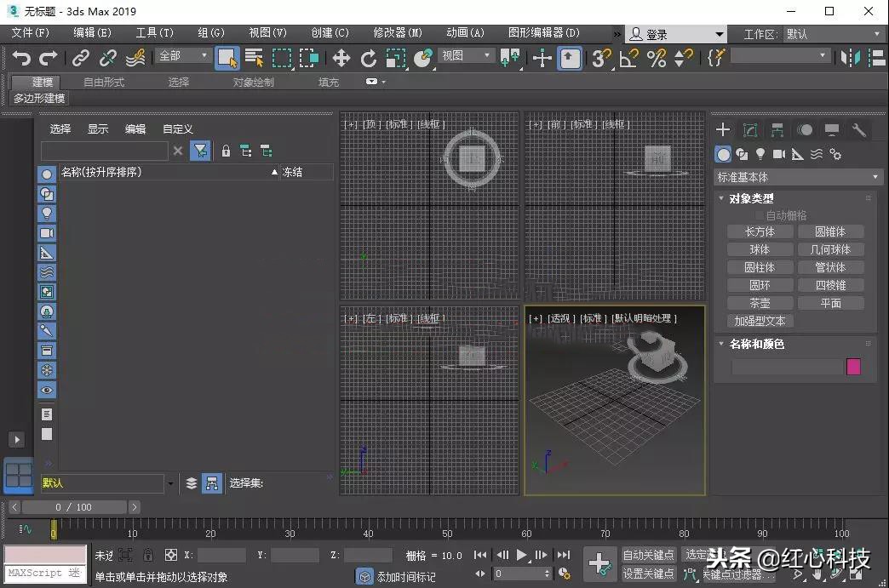Open Select by Name dialog icon
The height and width of the screenshot is (588, 889).
coord(253,57)
